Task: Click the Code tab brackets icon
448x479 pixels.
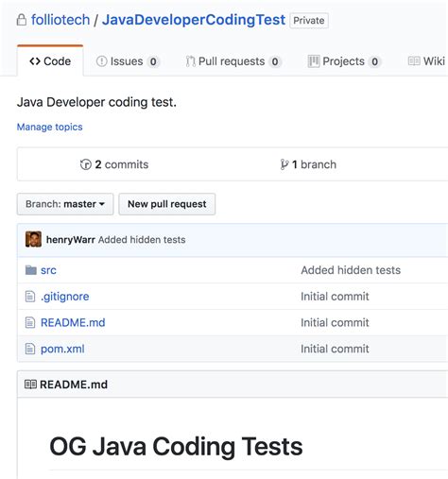Action: [35, 61]
